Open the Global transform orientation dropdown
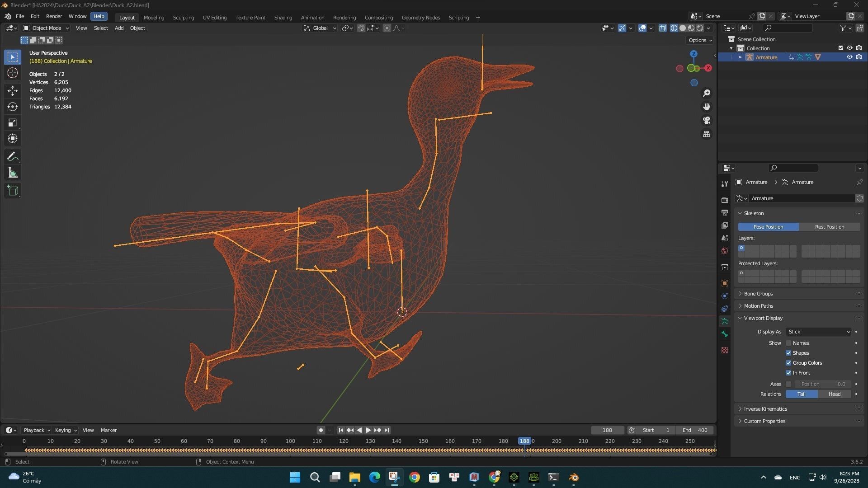Image resolution: width=868 pixels, height=488 pixels. 320,28
